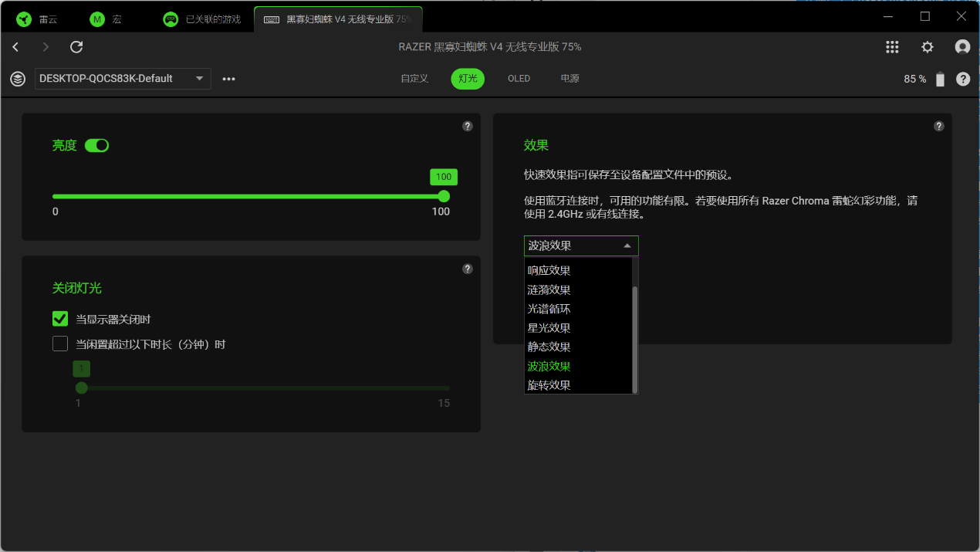Open the 自定义 customize tab
The image size is (980, 552).
(x=414, y=79)
